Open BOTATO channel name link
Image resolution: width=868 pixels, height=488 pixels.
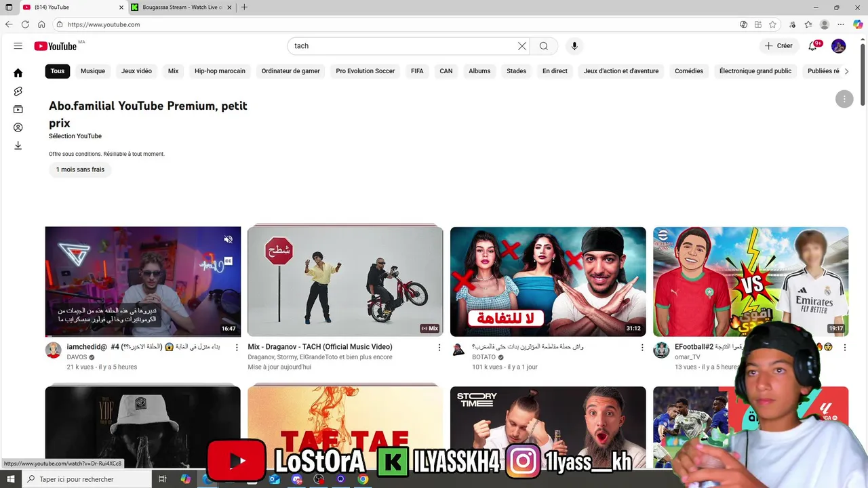coord(484,357)
